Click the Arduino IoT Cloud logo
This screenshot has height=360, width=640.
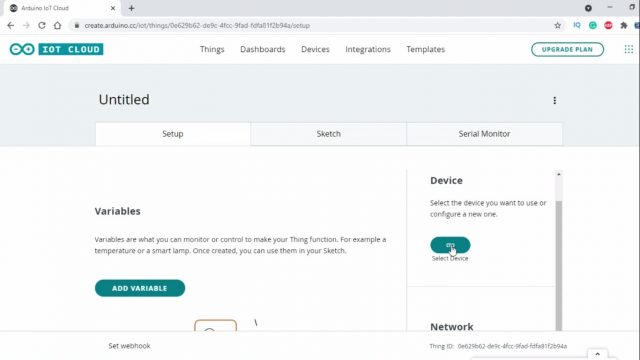[56, 49]
